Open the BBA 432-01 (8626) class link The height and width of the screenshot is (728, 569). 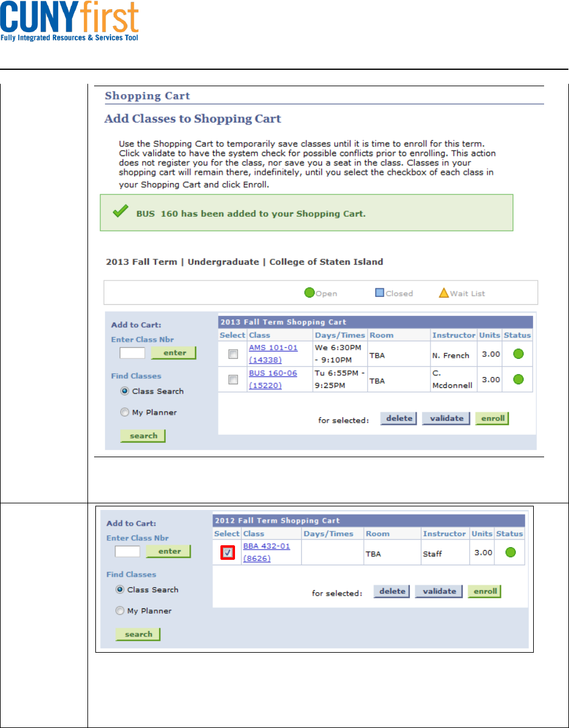pos(266,552)
